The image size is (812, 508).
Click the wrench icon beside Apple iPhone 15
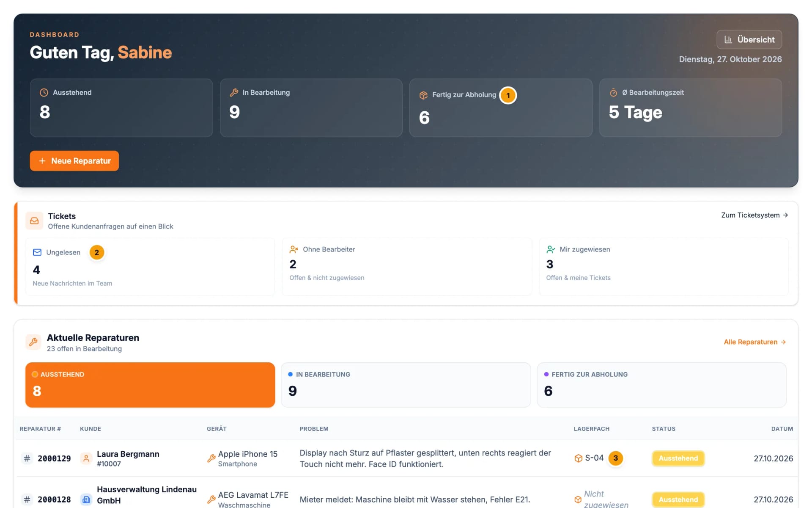pos(211,458)
